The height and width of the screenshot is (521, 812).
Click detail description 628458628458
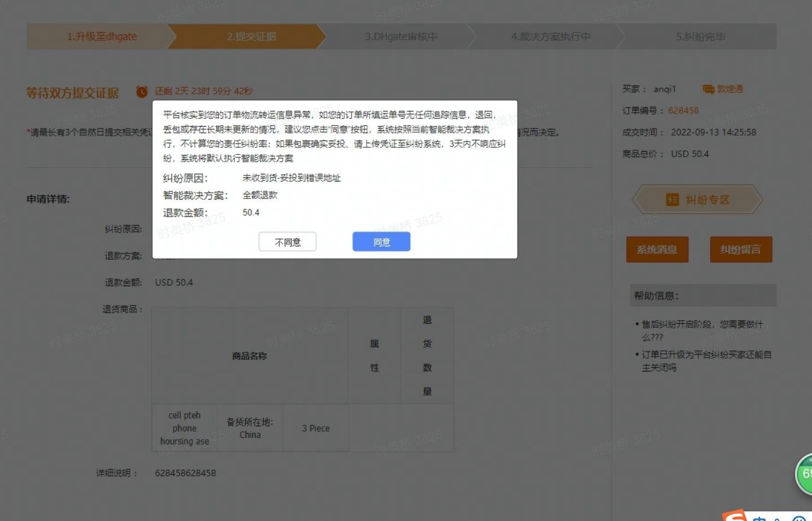coord(185,473)
